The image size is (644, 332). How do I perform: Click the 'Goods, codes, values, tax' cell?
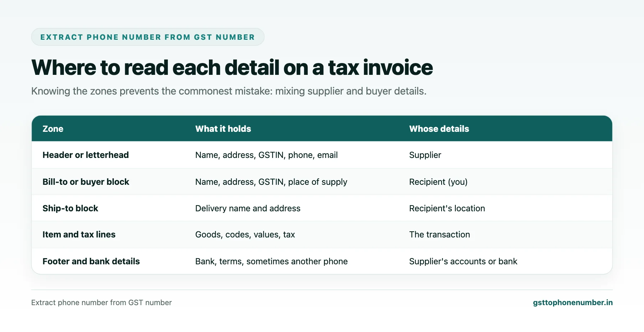click(245, 235)
